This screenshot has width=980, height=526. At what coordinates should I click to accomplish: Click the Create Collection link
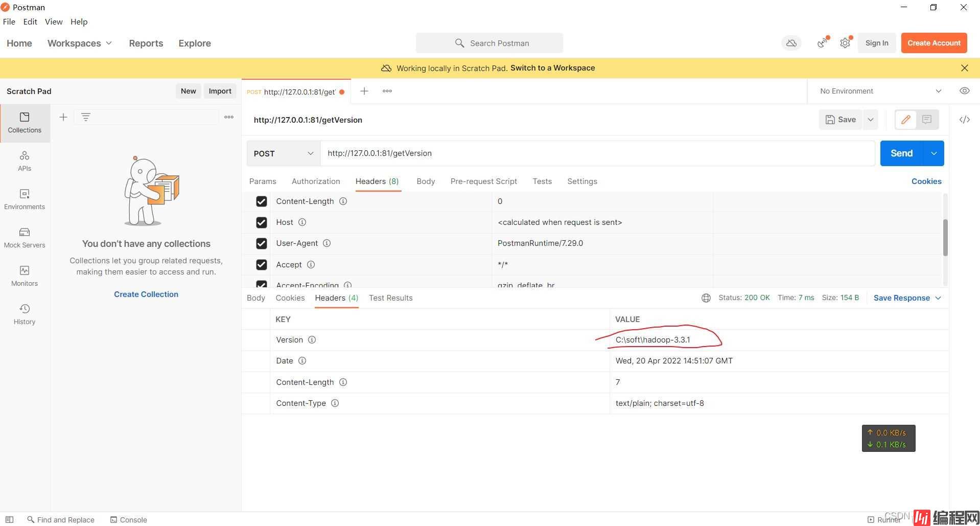pyautogui.click(x=146, y=294)
